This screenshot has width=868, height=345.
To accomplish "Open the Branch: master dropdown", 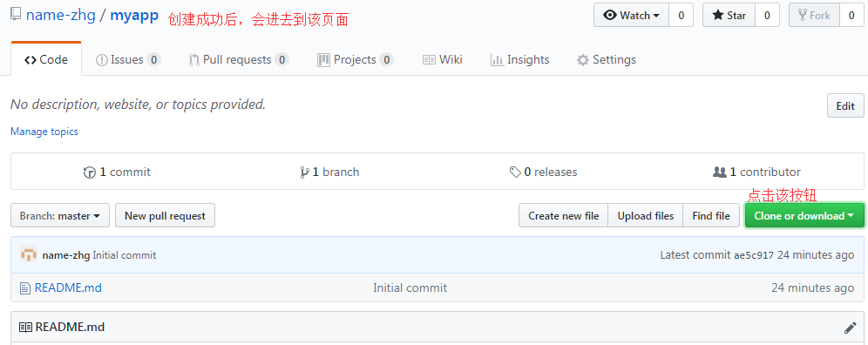I will (60, 215).
